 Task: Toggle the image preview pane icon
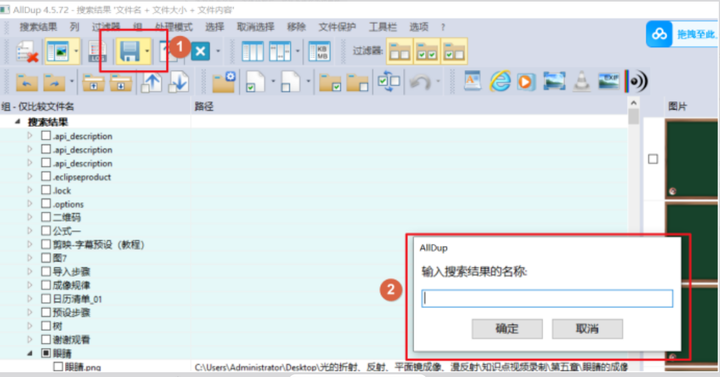point(58,51)
